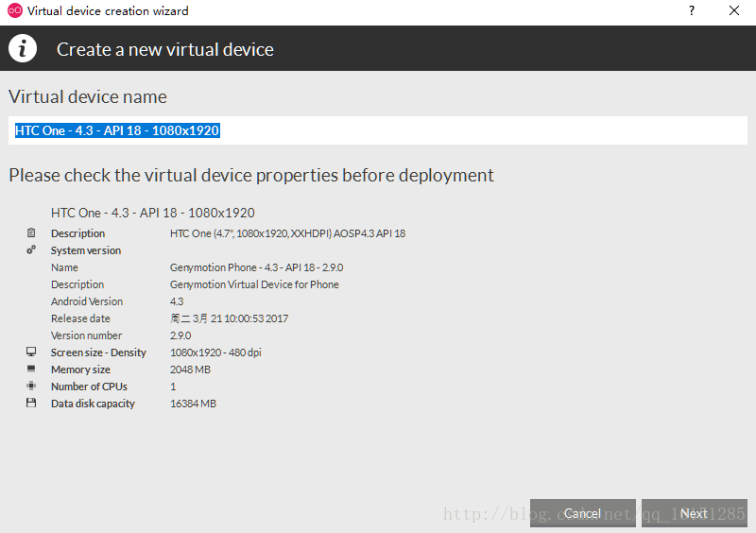Click 'Genymotion Virtual Device for Phone' value
The height and width of the screenshot is (533, 756).
(x=254, y=284)
